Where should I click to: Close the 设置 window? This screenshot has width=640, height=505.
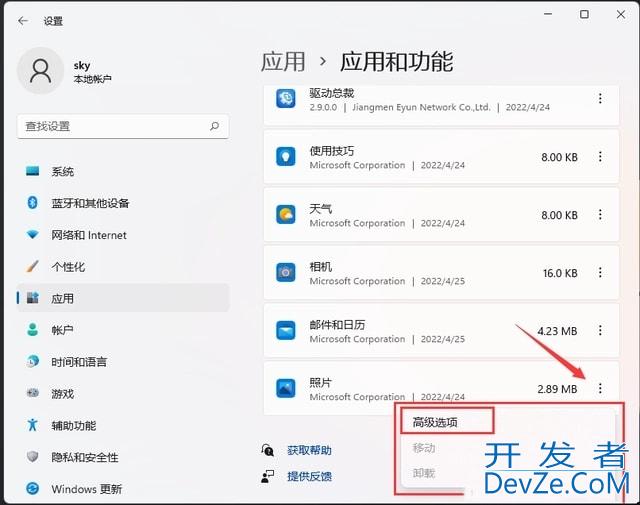(621, 14)
